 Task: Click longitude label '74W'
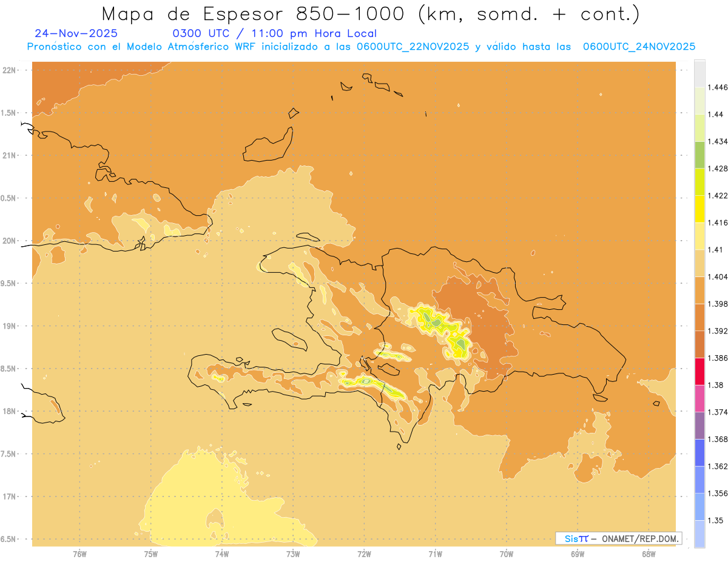[221, 554]
